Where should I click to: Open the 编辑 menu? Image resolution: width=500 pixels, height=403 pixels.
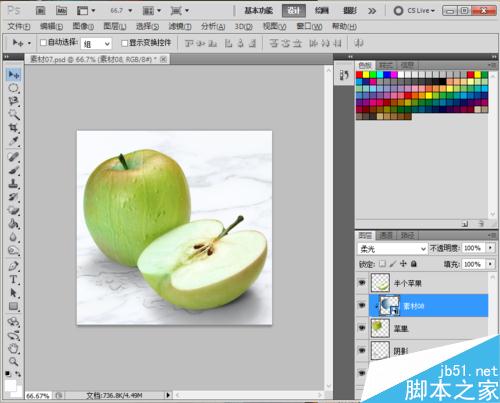[x=51, y=26]
